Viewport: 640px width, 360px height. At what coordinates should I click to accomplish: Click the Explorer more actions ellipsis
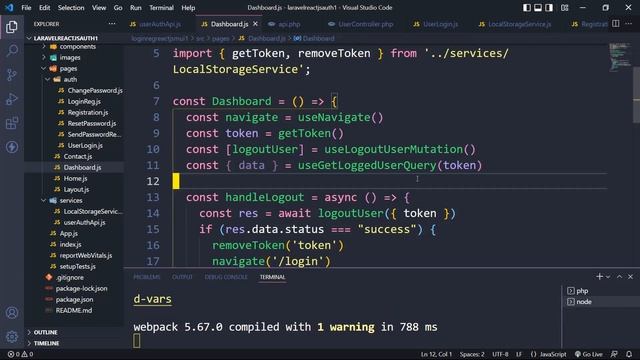tap(112, 24)
